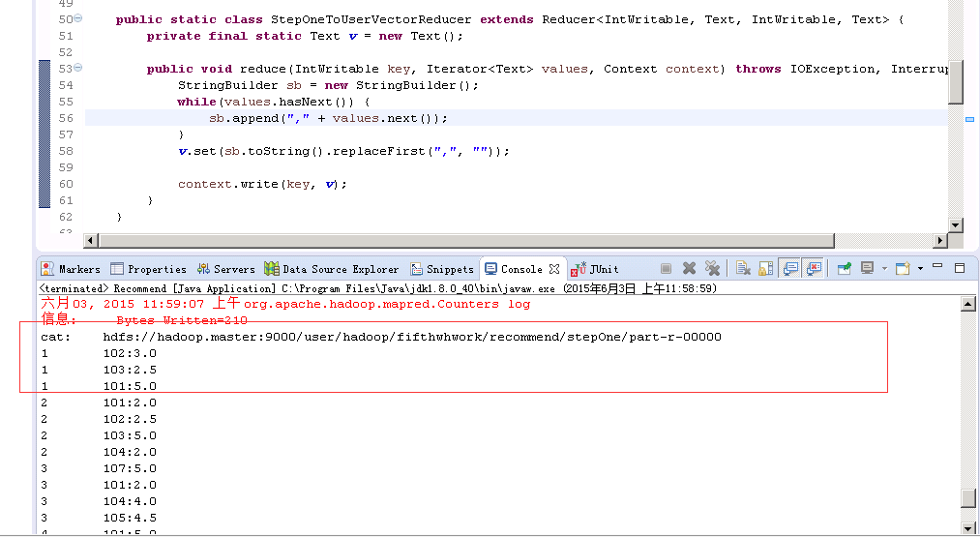
Task: Click the context.write(key, v) line
Action: click(x=262, y=185)
